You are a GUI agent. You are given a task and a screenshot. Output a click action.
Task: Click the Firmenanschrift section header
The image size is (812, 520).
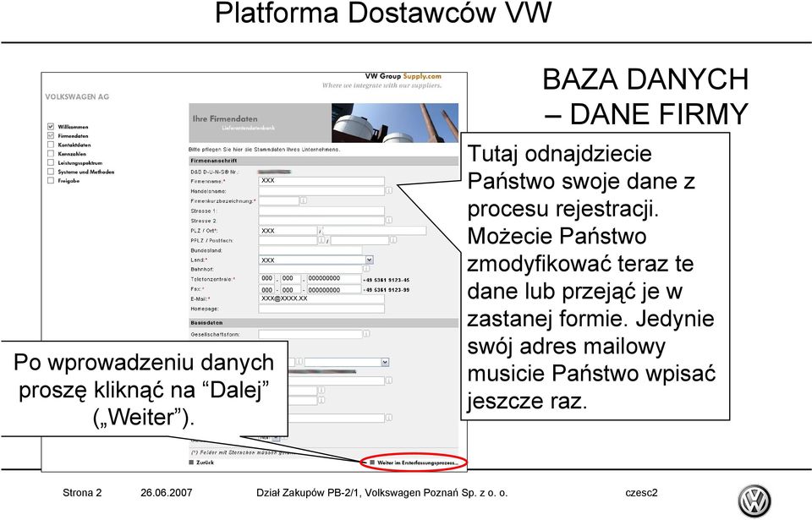[324, 161]
